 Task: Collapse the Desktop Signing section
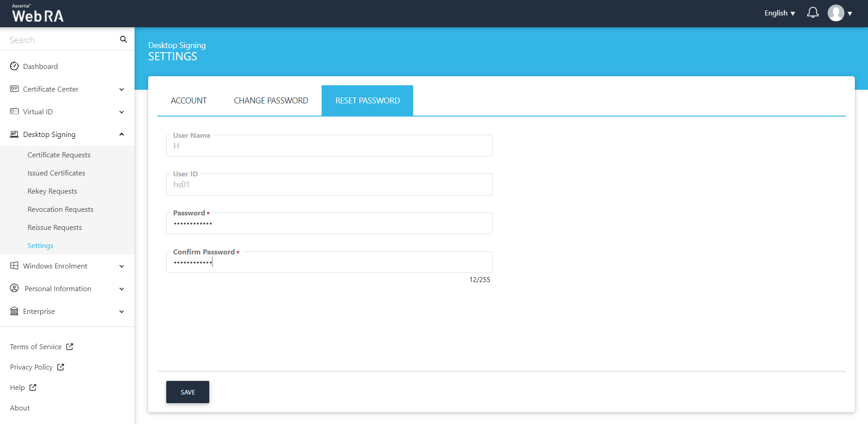click(121, 135)
